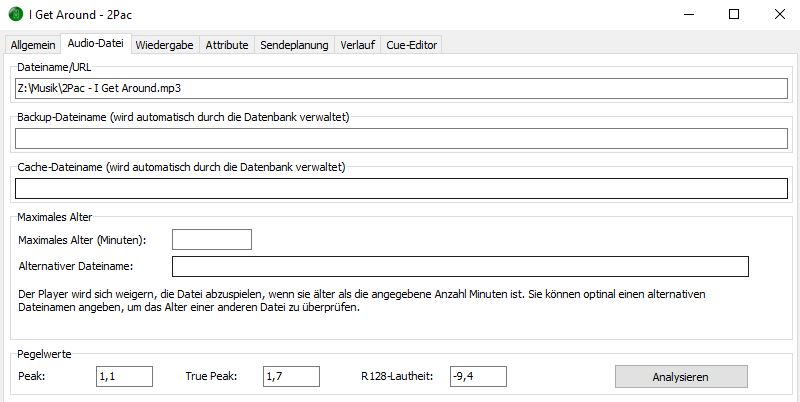800x402 pixels.
Task: Select the R128-Lautheit value field
Action: coord(478,376)
